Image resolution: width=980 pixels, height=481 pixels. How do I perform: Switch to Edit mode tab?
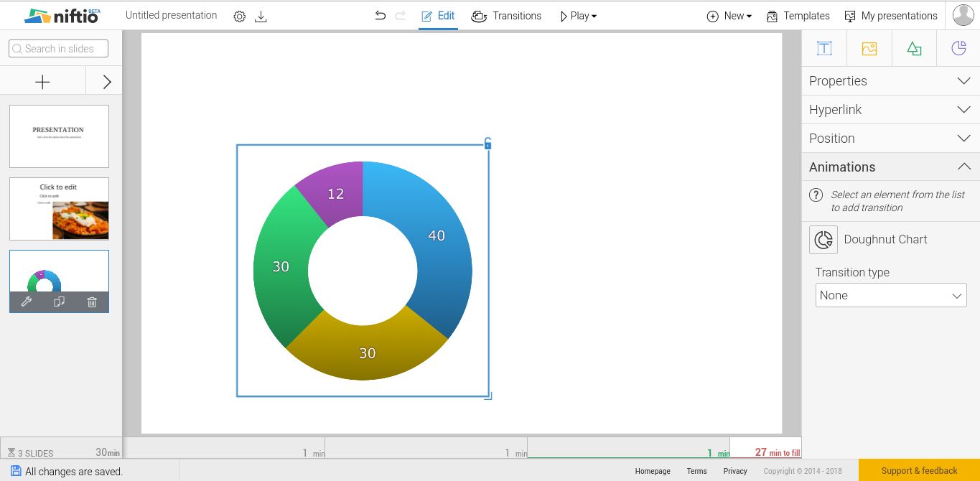[x=438, y=16]
